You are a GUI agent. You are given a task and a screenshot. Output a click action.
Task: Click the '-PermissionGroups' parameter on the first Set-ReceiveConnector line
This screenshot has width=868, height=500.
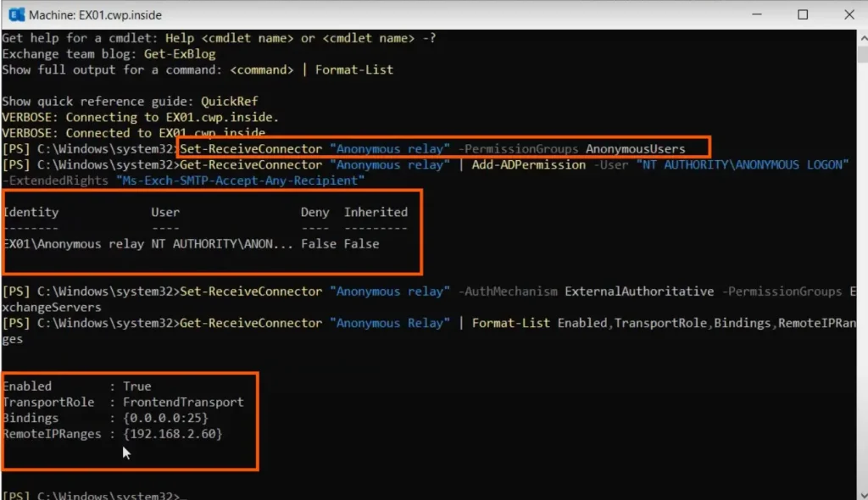pos(518,149)
